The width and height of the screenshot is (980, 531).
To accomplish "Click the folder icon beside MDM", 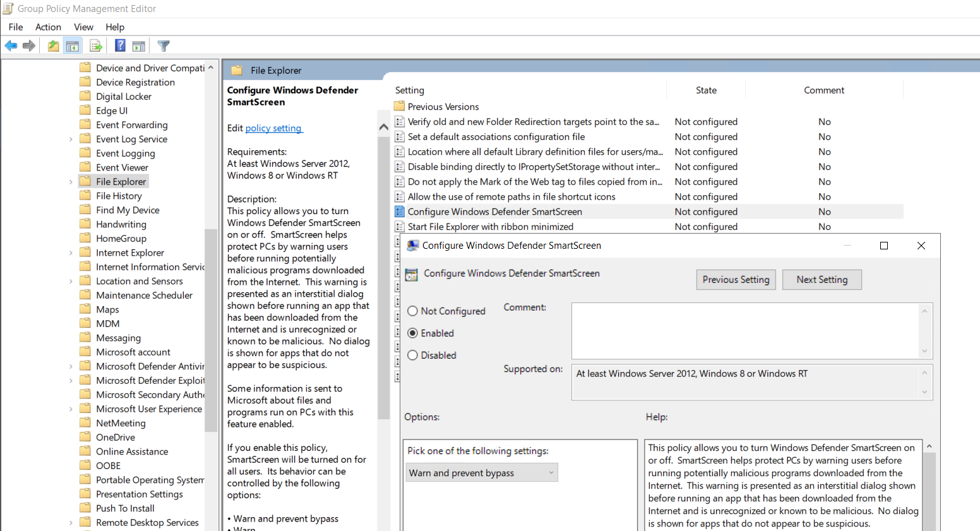I will point(85,323).
